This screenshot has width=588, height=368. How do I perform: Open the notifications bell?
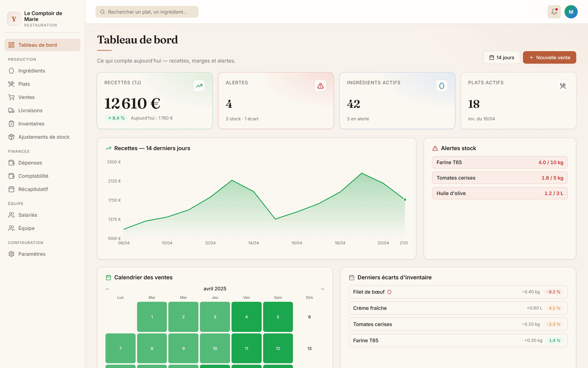click(554, 12)
